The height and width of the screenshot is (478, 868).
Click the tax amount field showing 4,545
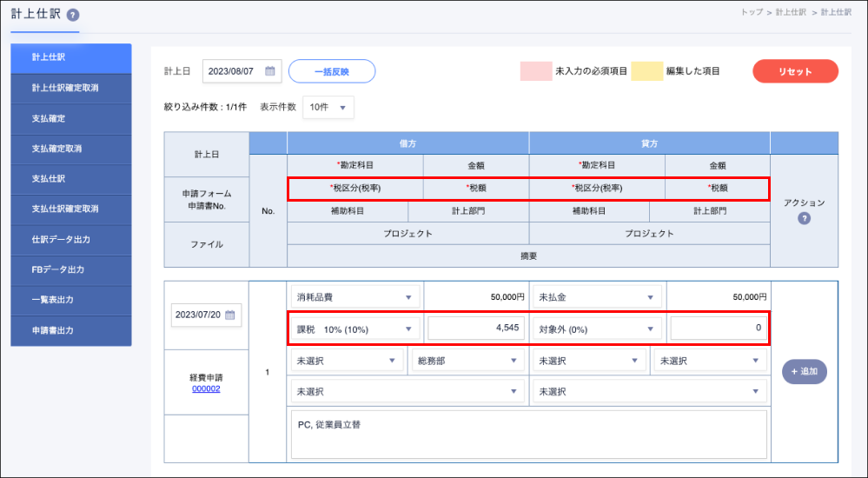click(x=475, y=328)
